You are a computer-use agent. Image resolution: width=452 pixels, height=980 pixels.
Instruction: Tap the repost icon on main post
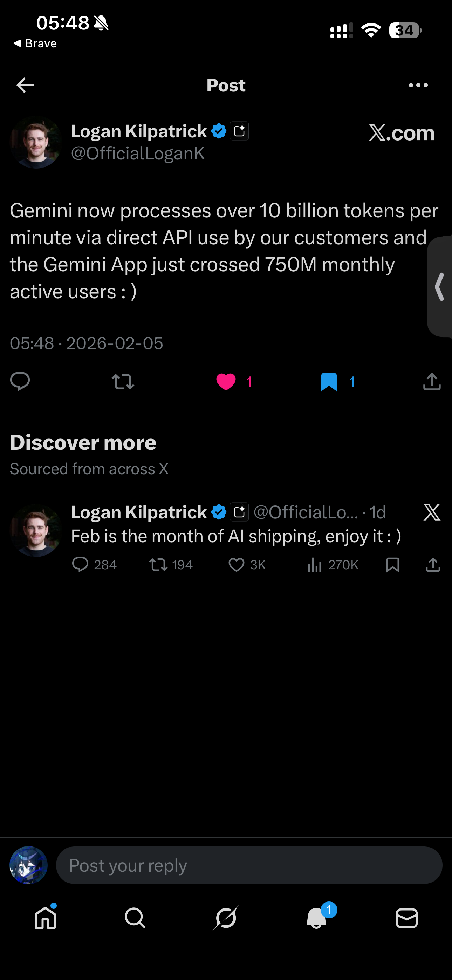click(123, 382)
